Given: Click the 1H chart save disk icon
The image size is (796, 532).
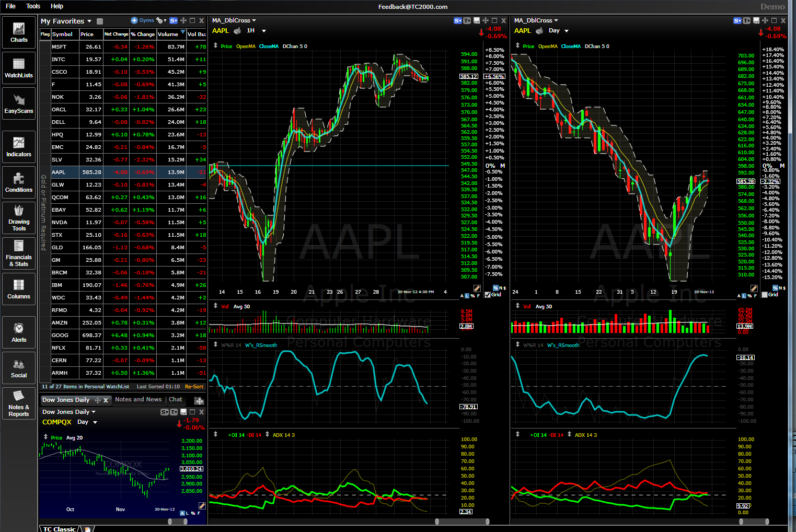Looking at the screenshot, I should [x=477, y=20].
